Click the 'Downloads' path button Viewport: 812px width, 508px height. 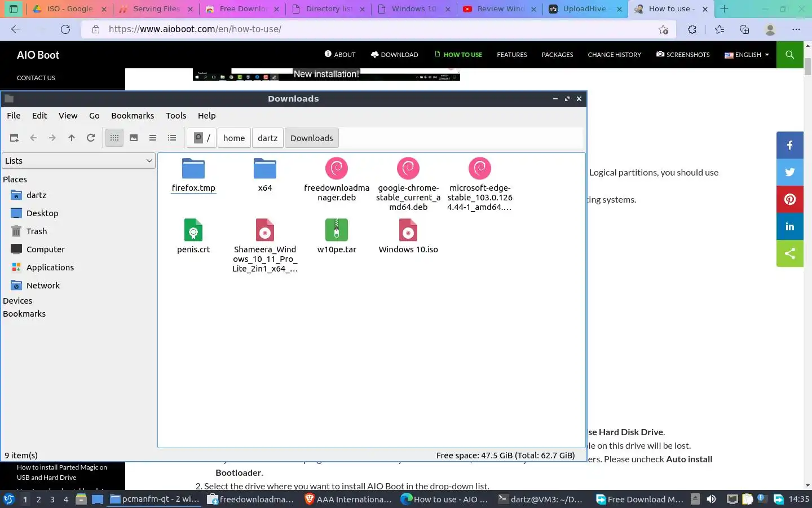pyautogui.click(x=312, y=138)
